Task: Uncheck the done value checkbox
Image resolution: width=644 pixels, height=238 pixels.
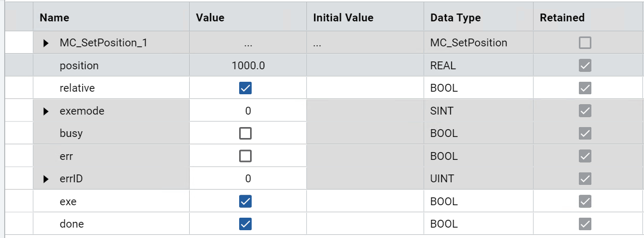Action: pyautogui.click(x=245, y=224)
